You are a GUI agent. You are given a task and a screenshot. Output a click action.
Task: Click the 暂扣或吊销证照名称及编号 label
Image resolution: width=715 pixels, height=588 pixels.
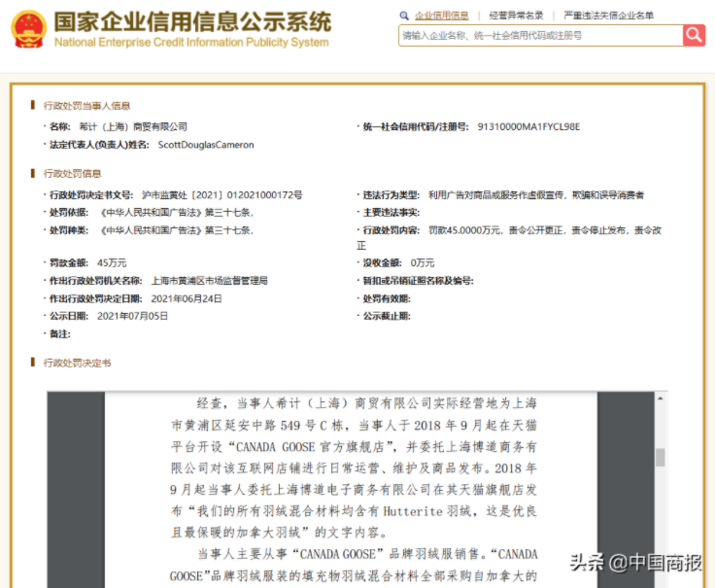pyautogui.click(x=418, y=281)
